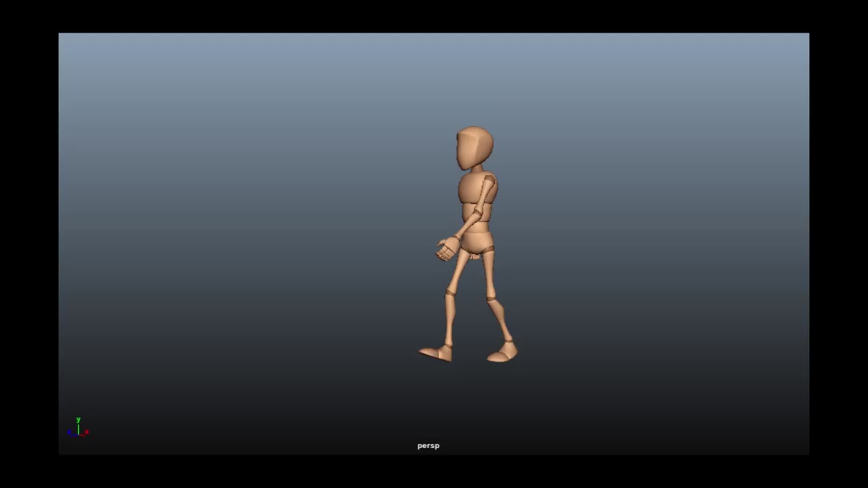This screenshot has height=488, width=868.
Task: Click the green Y axis on the gizmo
Action: 78,427
